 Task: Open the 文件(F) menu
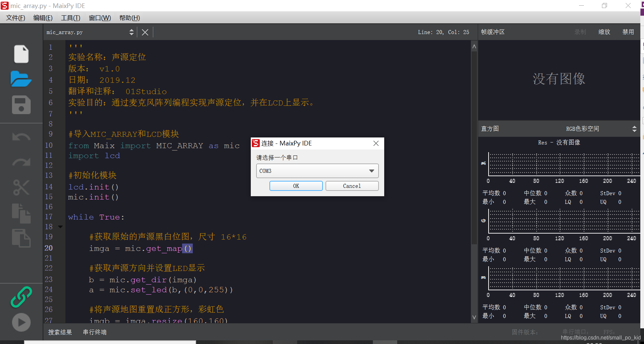click(x=16, y=18)
